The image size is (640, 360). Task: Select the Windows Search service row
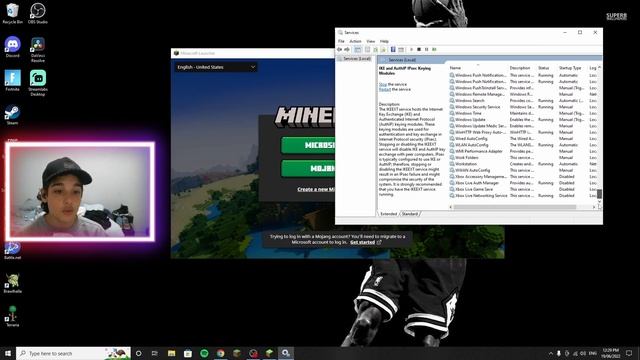[x=522, y=100]
